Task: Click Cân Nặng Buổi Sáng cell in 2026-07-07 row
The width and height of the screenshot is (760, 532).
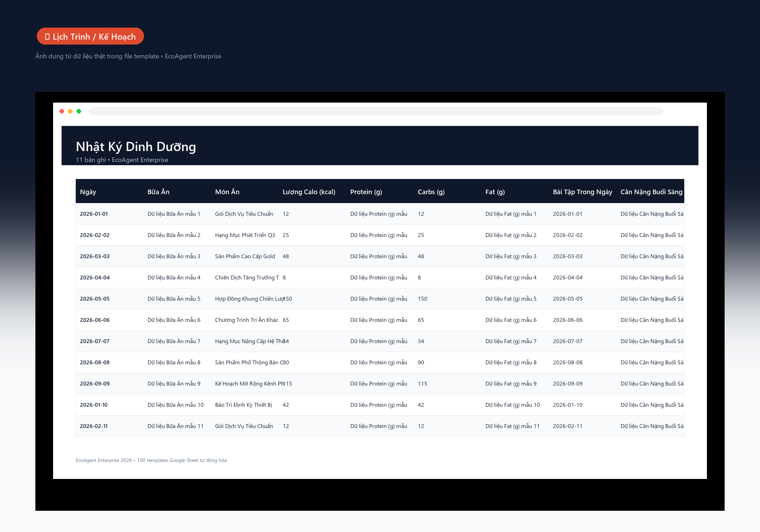Action: click(x=652, y=341)
